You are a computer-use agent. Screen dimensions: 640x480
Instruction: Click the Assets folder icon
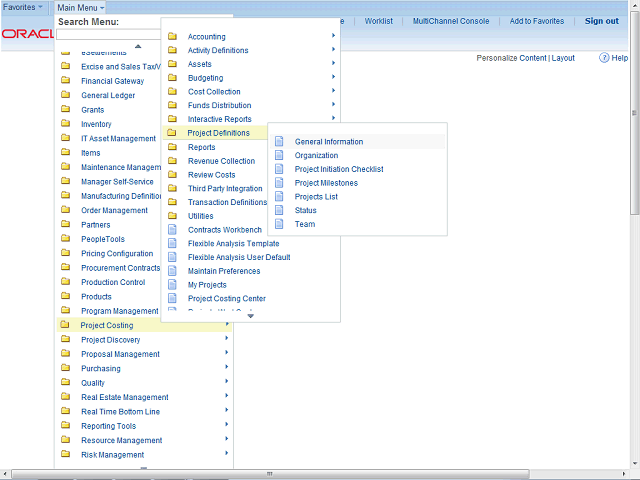click(173, 64)
